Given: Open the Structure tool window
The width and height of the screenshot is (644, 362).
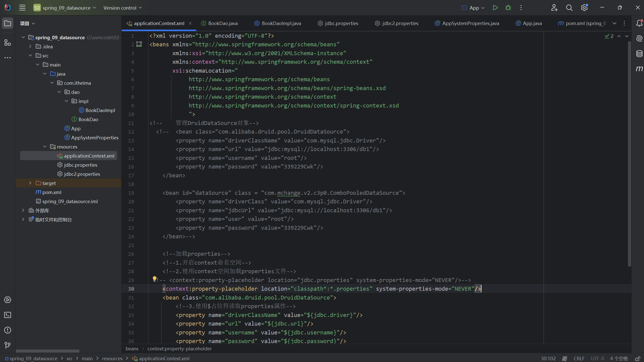Looking at the screenshot, I should [x=8, y=42].
